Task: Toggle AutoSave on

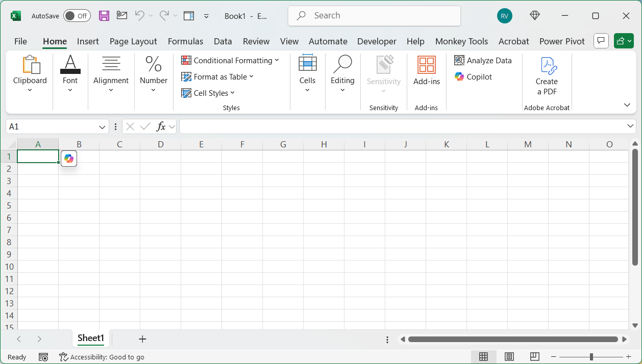Action: (x=77, y=16)
